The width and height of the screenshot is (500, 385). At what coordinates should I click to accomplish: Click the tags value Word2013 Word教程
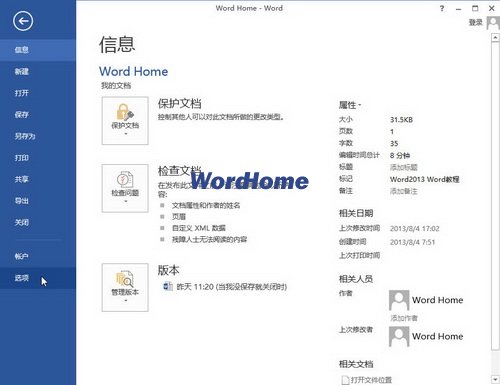click(x=425, y=179)
